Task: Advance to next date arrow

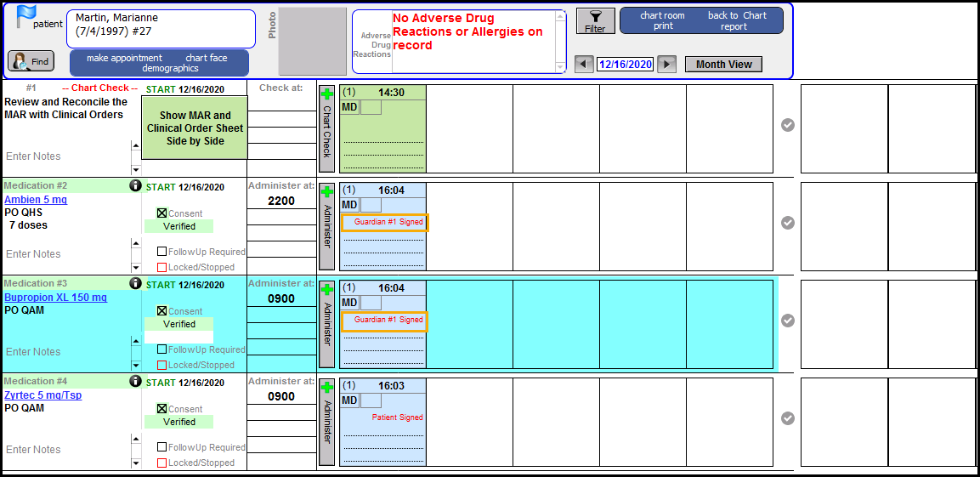Action: 667,65
